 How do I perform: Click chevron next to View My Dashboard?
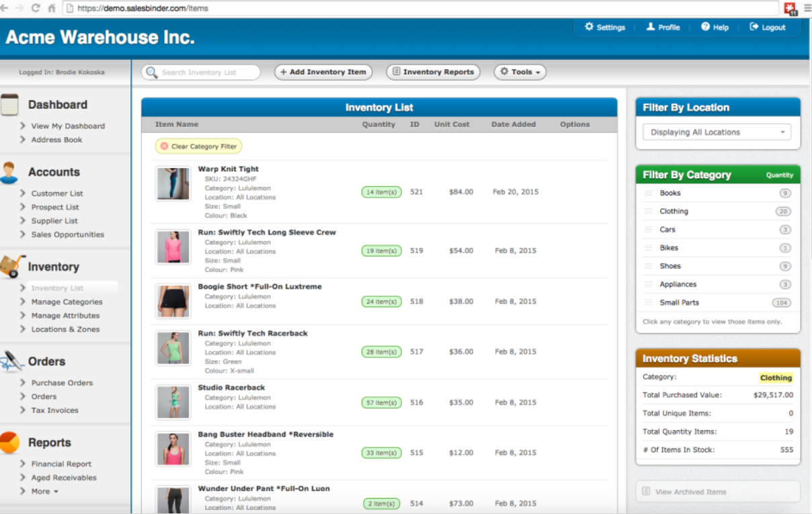[23, 126]
